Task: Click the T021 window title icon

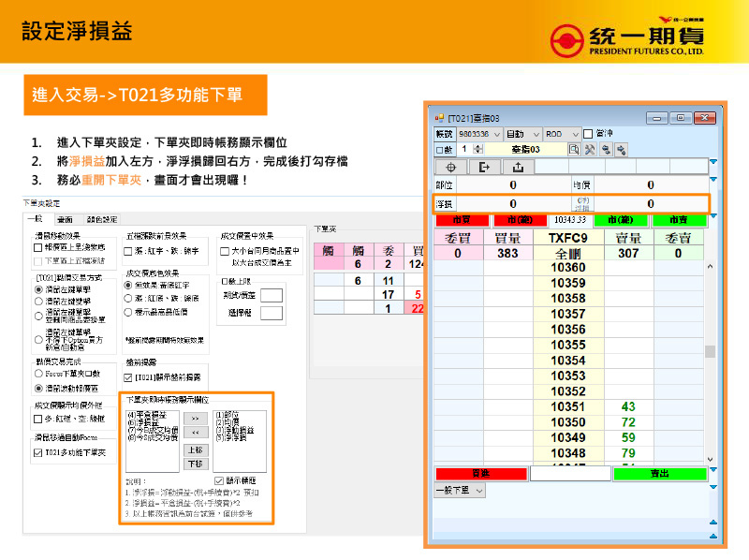Action: pyautogui.click(x=439, y=118)
